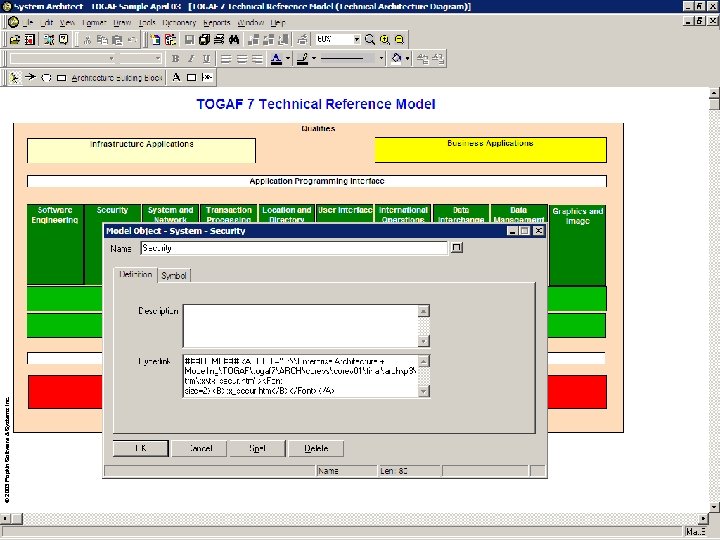The height and width of the screenshot is (540, 720).
Task: Click Description scrollbar down arrow
Action: (424, 341)
